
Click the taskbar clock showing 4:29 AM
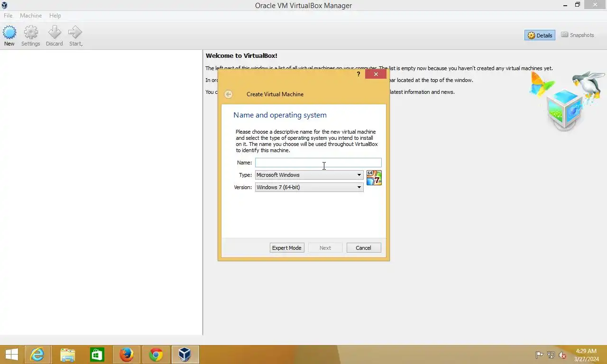tap(586, 355)
